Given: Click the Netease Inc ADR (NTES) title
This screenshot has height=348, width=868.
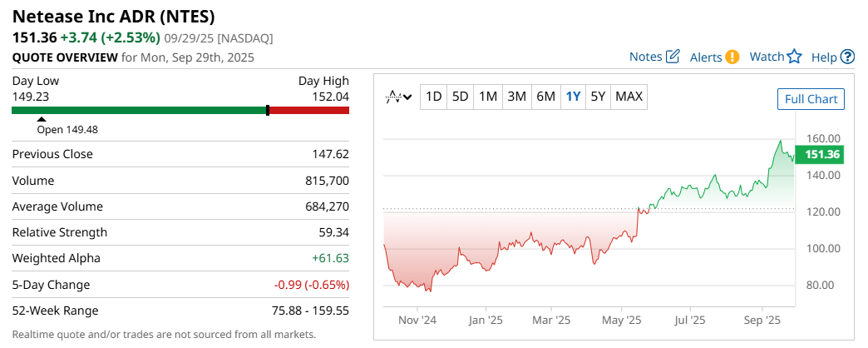Looking at the screenshot, I should tap(113, 17).
